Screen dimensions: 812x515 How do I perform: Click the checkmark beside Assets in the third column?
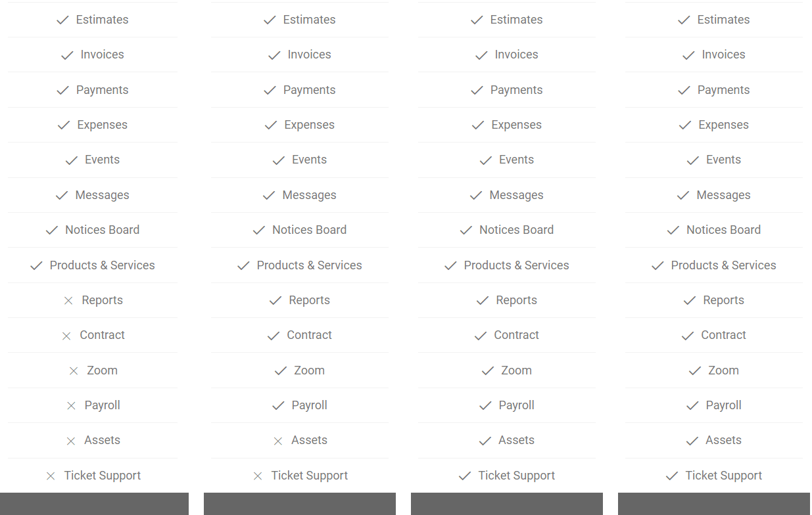pyautogui.click(x=485, y=441)
